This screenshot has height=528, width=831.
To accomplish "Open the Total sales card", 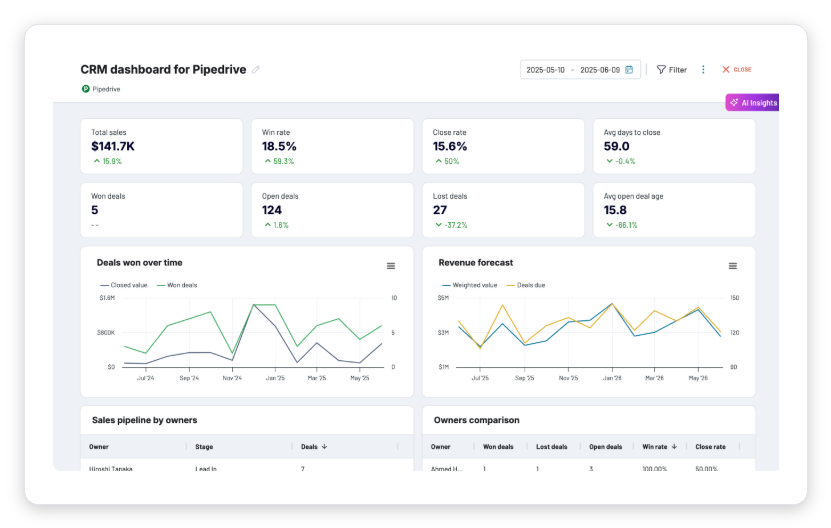I will 162,146.
